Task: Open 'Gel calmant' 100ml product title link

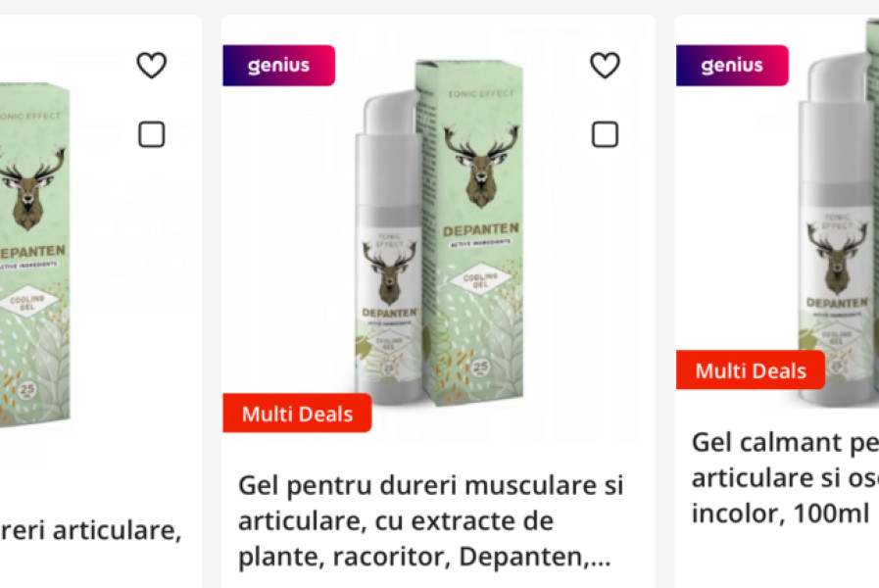Action: tap(785, 477)
